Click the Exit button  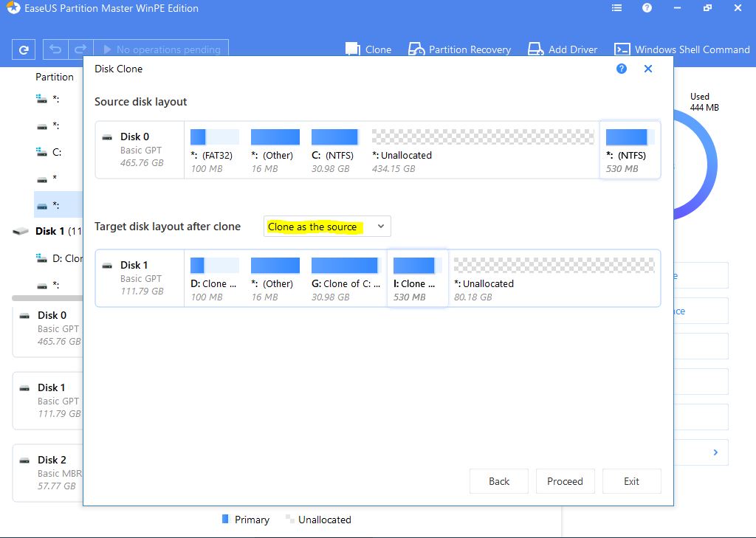pyautogui.click(x=631, y=481)
